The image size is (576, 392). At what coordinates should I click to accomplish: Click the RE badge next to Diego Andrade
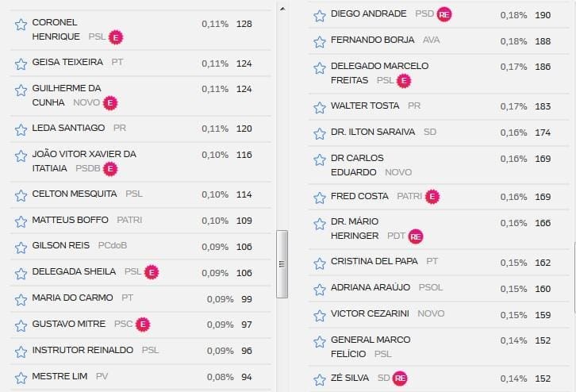(x=444, y=14)
